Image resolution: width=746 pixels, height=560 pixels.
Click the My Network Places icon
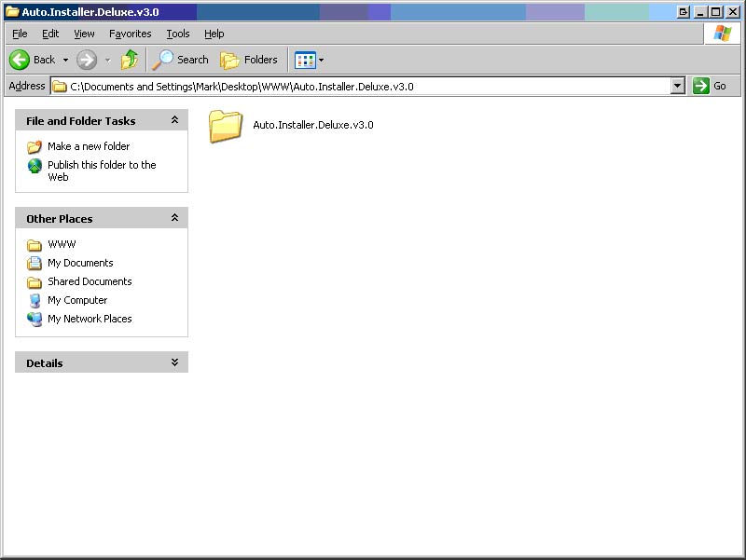point(35,319)
